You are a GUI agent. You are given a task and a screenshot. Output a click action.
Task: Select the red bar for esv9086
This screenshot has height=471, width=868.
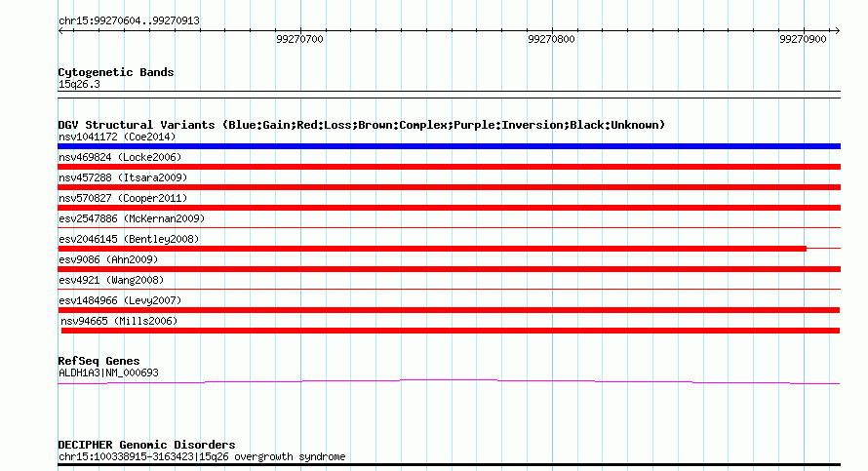[449, 269]
